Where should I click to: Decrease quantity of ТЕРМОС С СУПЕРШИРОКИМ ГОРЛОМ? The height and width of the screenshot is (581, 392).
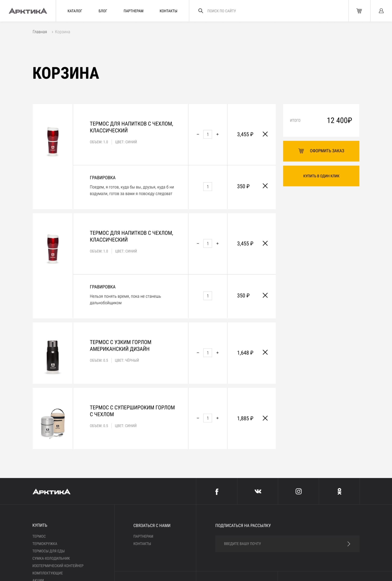pos(198,418)
